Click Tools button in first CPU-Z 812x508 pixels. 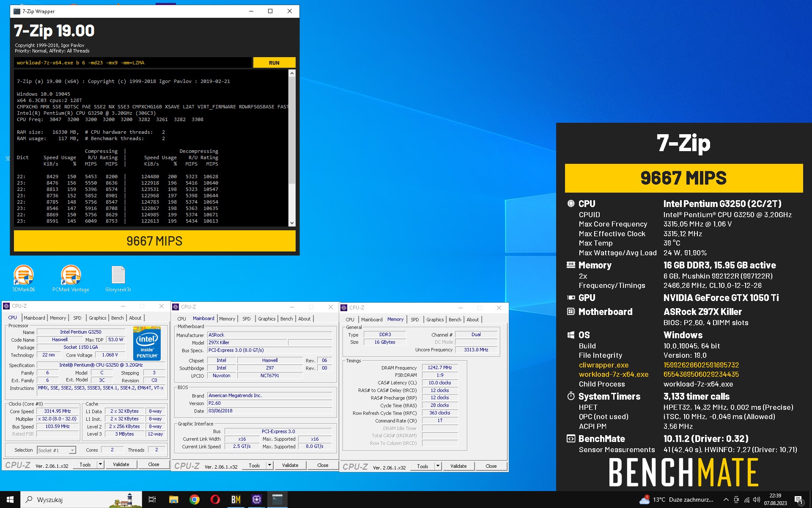[x=85, y=464]
